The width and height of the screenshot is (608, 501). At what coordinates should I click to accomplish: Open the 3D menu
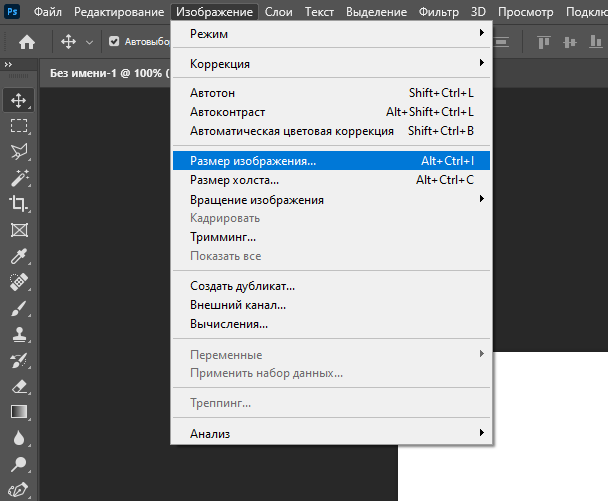click(x=478, y=12)
